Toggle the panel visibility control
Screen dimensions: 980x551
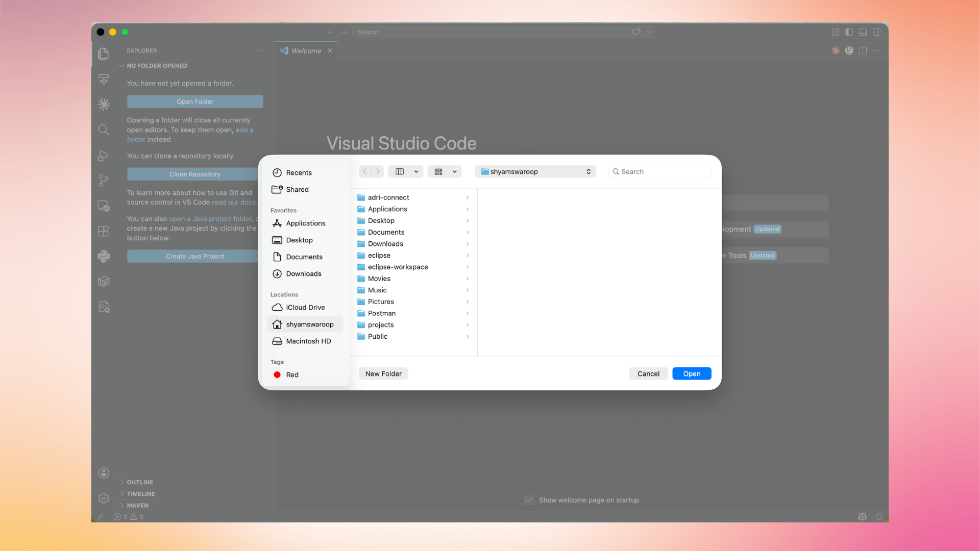[863, 32]
